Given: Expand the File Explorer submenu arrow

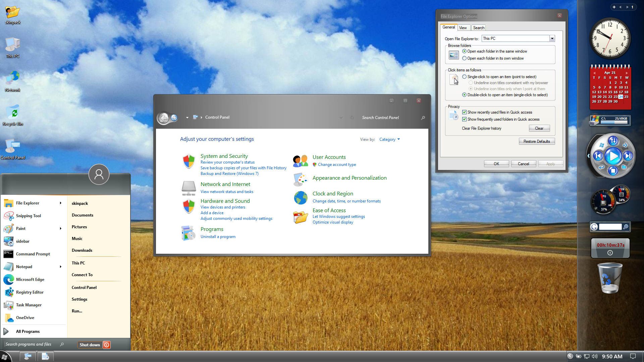Looking at the screenshot, I should 60,203.
